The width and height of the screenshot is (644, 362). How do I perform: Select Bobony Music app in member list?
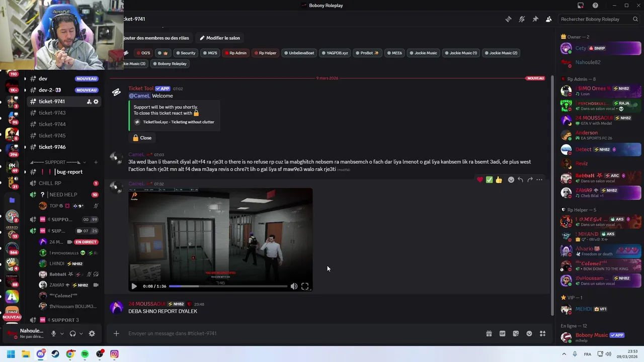pos(601,337)
